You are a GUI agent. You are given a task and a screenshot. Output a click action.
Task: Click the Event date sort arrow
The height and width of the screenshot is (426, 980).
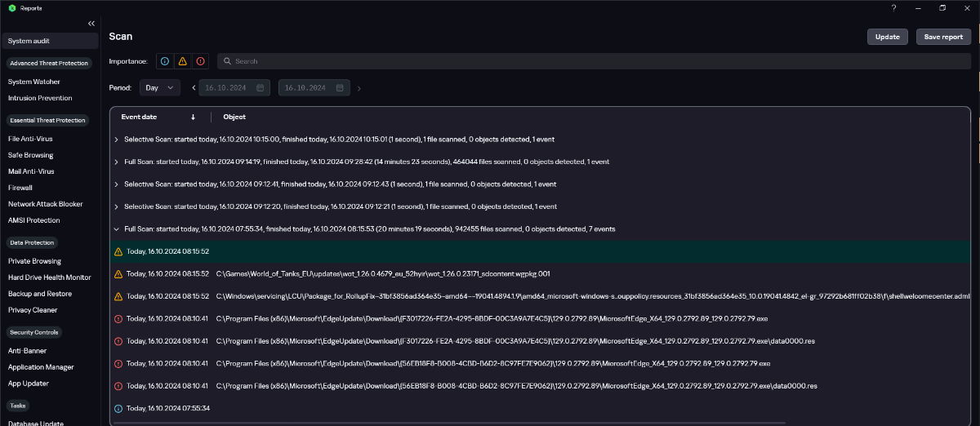[x=194, y=117]
